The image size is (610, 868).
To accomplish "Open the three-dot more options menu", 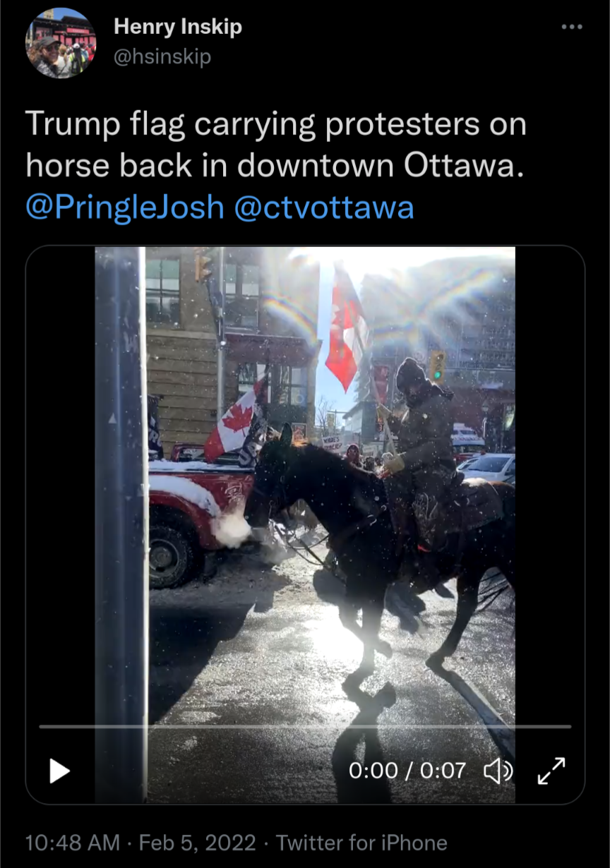I will point(573,27).
